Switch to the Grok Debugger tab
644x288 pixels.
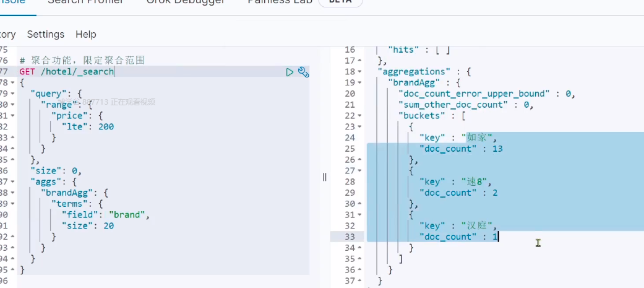[x=185, y=2]
